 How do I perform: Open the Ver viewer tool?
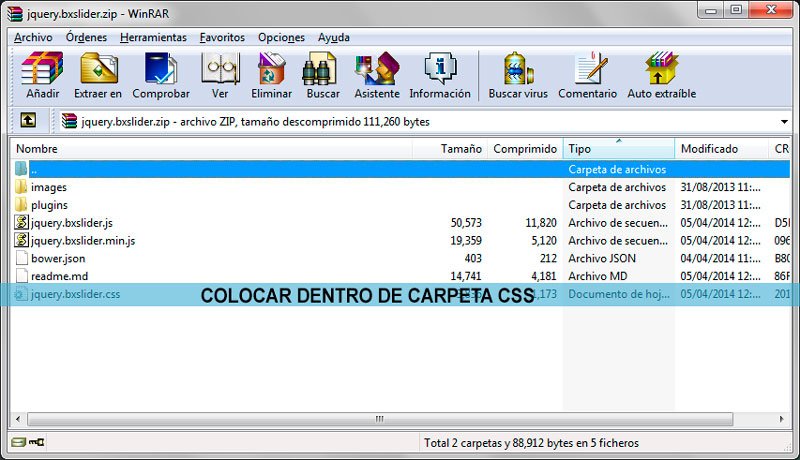(220, 75)
